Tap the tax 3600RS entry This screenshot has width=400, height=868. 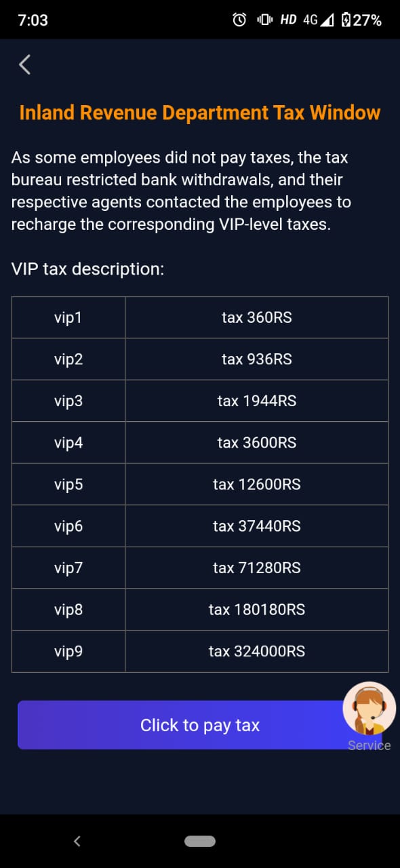257,443
